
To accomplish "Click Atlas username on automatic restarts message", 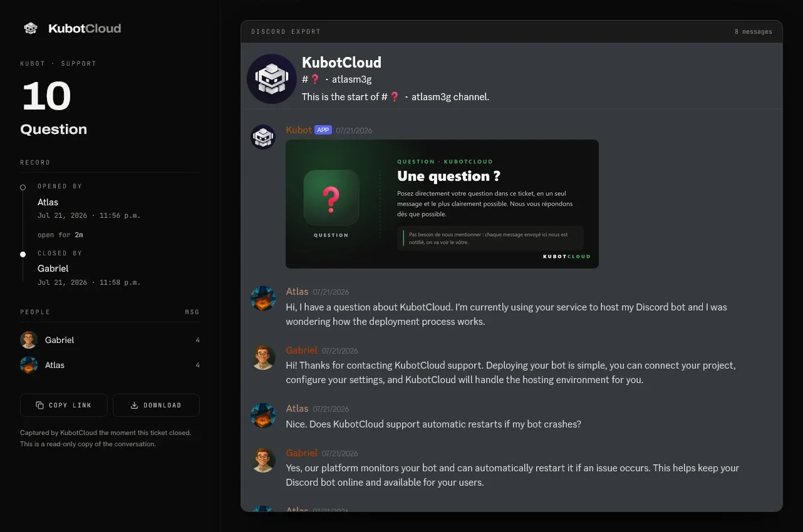I will pyautogui.click(x=297, y=409).
